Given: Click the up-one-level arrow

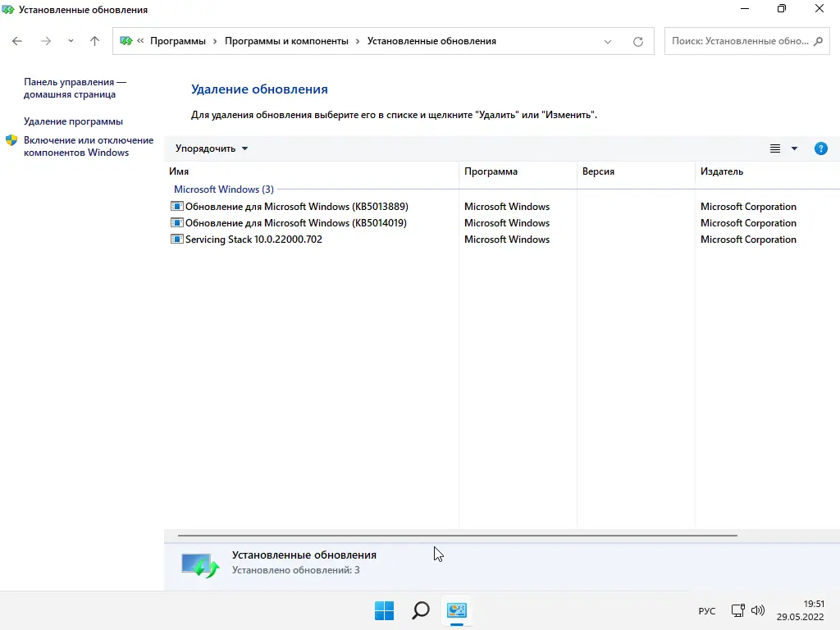Looking at the screenshot, I should 94,40.
